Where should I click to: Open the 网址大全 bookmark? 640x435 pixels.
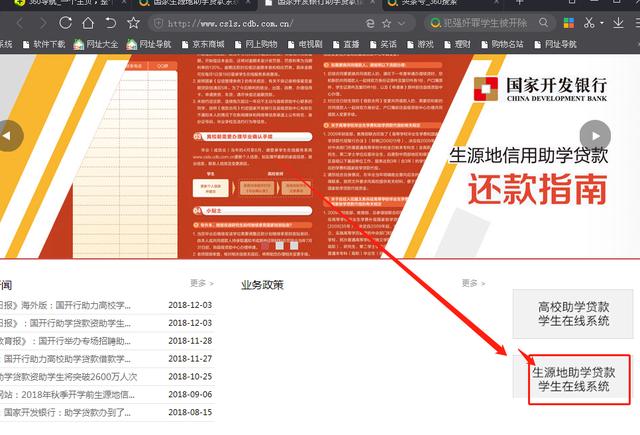96,44
